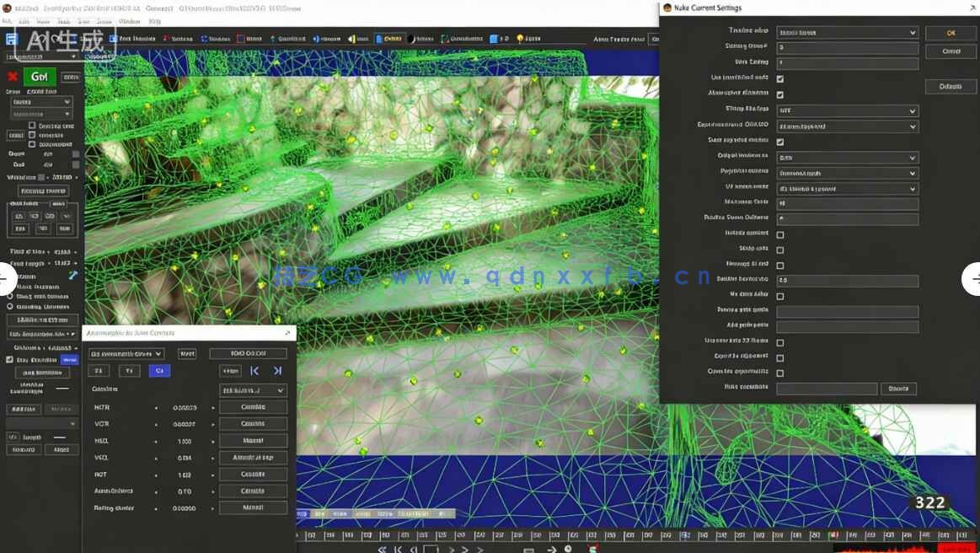Enable the Use smoothed node checkbox
Screen dimensions: 980x553
[x=780, y=78]
